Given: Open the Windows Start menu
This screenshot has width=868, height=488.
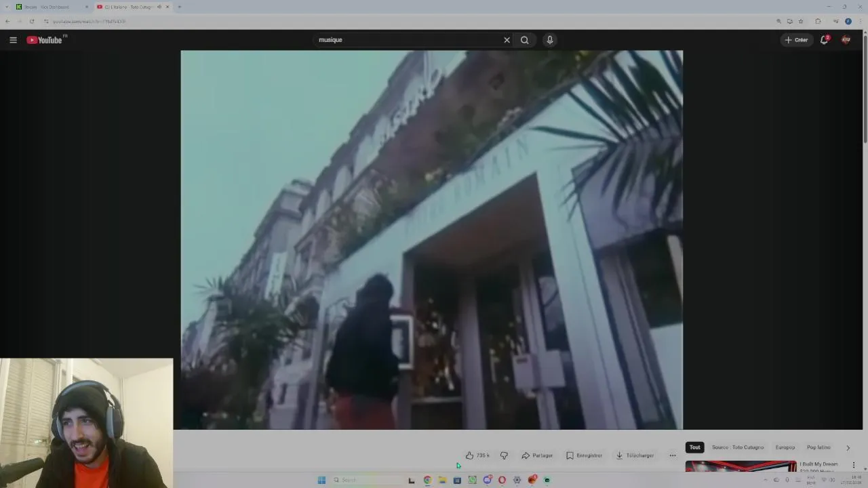Looking at the screenshot, I should click(321, 480).
